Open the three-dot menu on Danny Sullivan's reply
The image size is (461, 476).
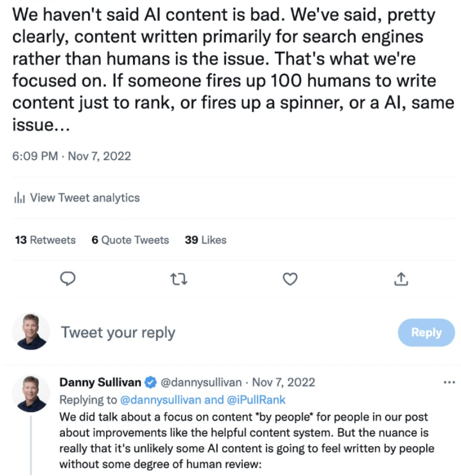(x=449, y=382)
